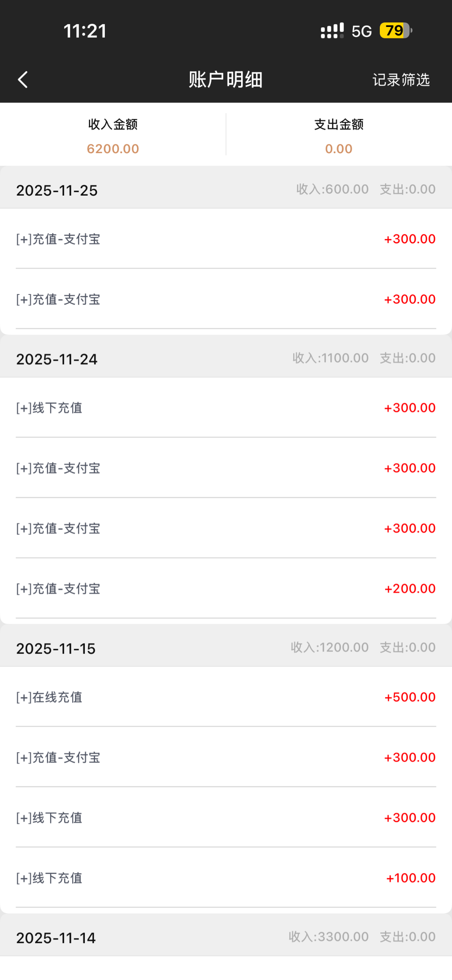Image resolution: width=452 pixels, height=980 pixels.
Task: Open 线下充值 entry under 2025-11-24
Action: 226,408
